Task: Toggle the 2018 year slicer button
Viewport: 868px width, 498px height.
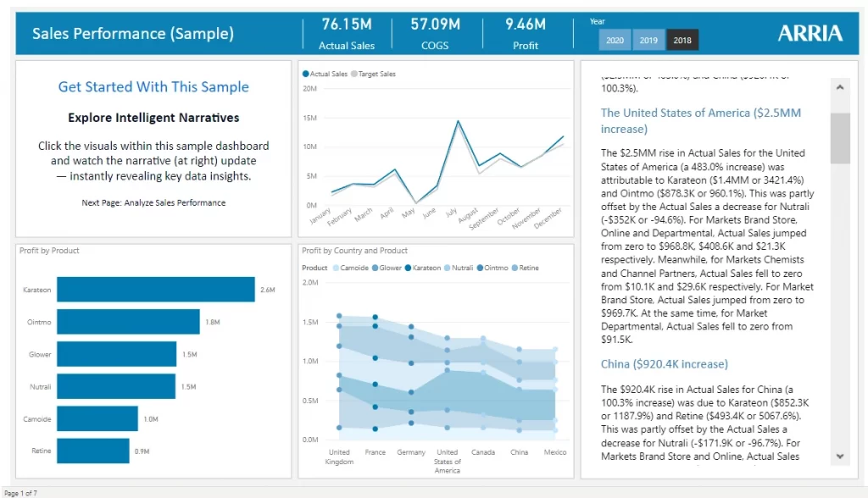Action: tap(682, 40)
